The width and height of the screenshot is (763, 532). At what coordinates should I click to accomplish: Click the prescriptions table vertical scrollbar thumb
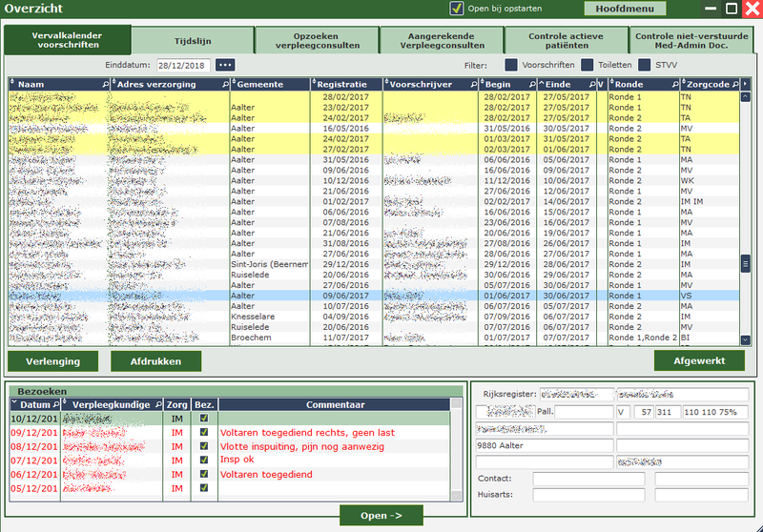(746, 264)
